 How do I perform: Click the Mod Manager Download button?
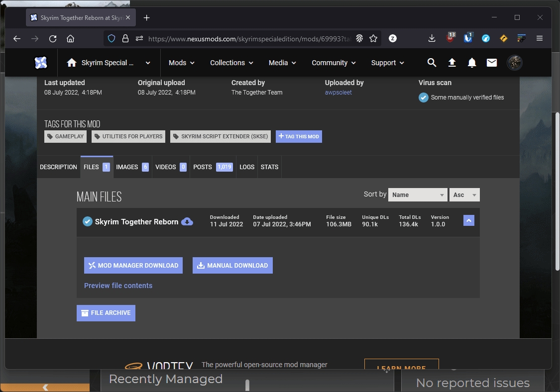click(133, 266)
